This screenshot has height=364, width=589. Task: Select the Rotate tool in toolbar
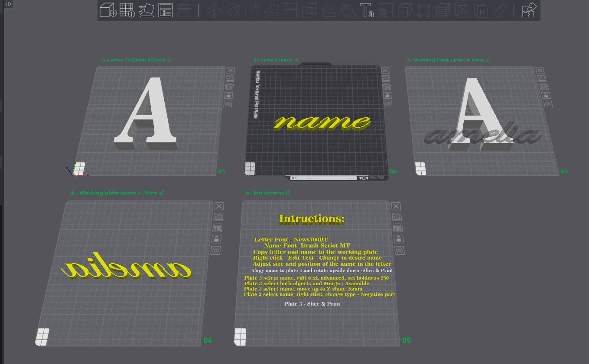[x=233, y=10]
